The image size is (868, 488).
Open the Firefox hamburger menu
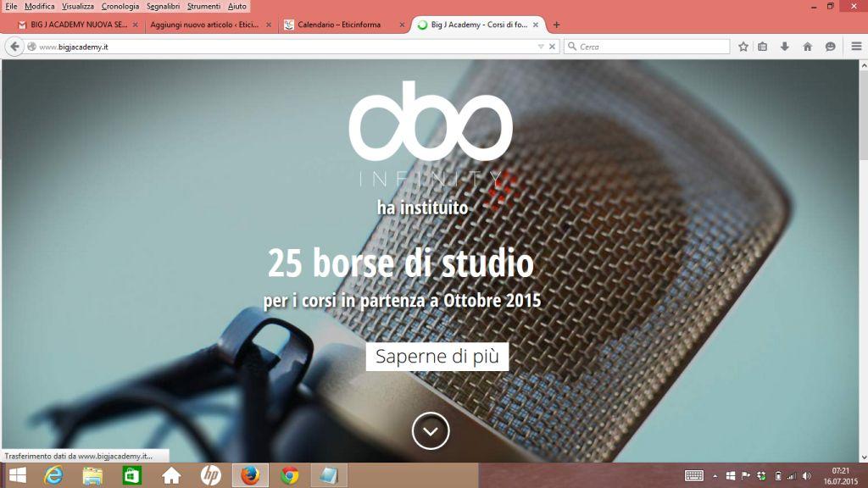856,47
